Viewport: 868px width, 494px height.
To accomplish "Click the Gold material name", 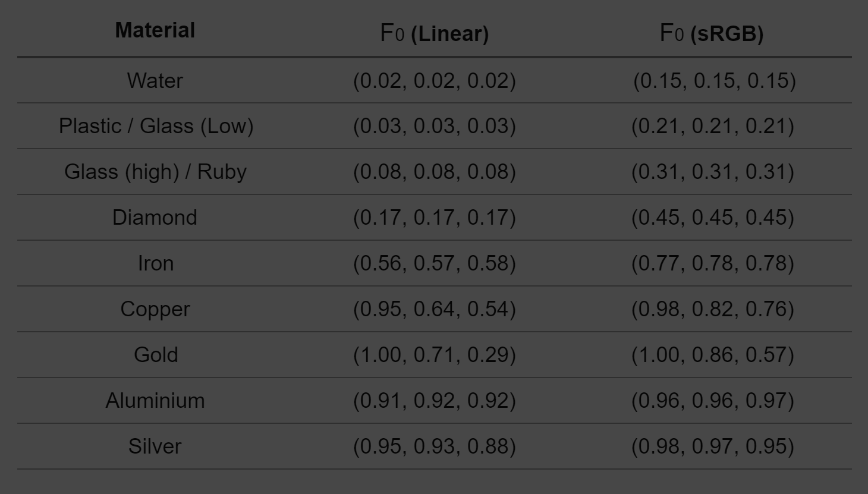I will [x=156, y=355].
